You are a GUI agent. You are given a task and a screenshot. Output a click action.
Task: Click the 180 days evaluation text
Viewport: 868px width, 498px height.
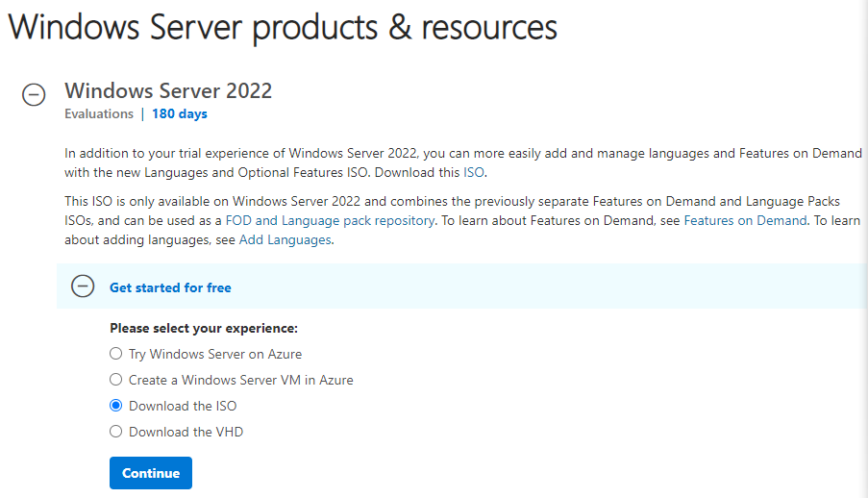tap(180, 114)
